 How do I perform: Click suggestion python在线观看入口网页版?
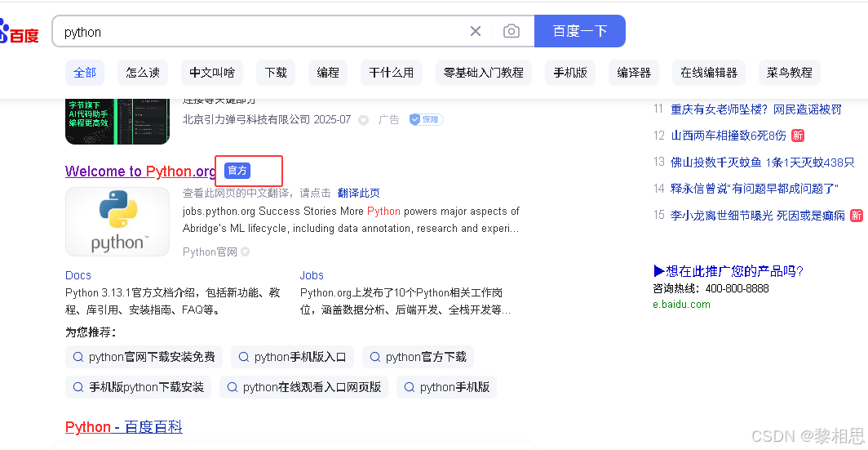[304, 387]
